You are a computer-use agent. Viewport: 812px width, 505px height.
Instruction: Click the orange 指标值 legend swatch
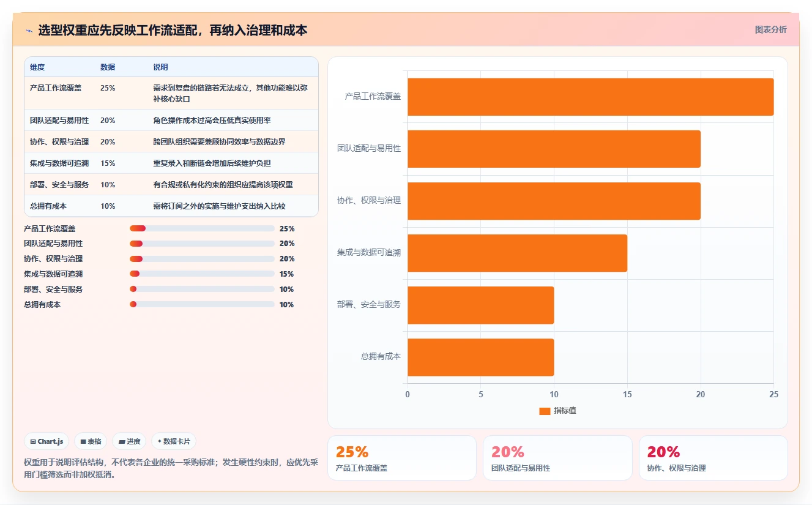[x=545, y=411]
